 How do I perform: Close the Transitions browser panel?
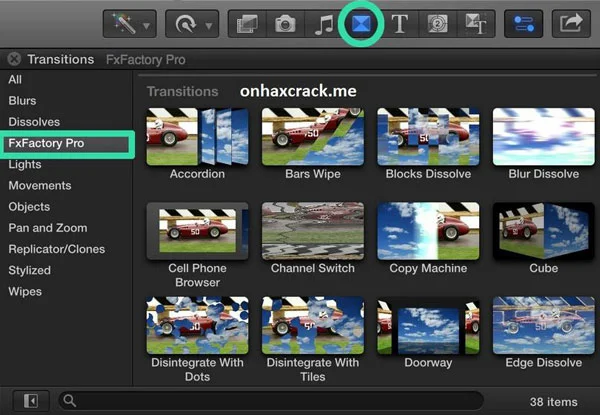pos(14,59)
